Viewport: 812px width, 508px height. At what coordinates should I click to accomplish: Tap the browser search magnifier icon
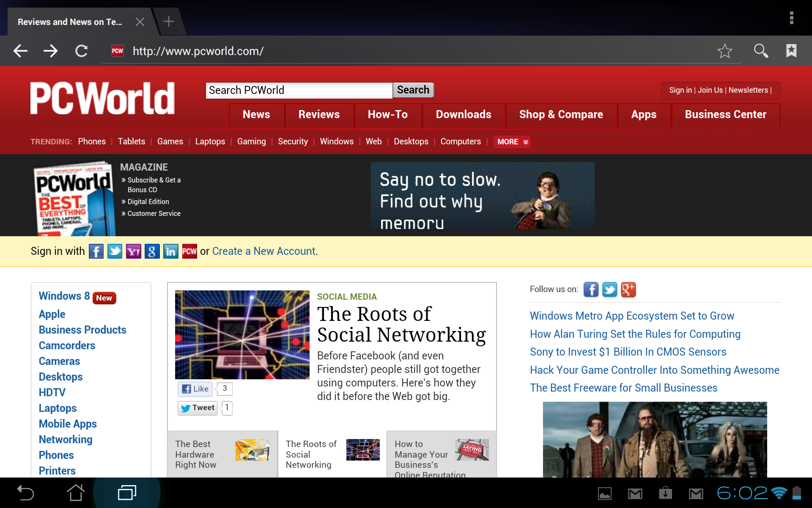pos(760,51)
